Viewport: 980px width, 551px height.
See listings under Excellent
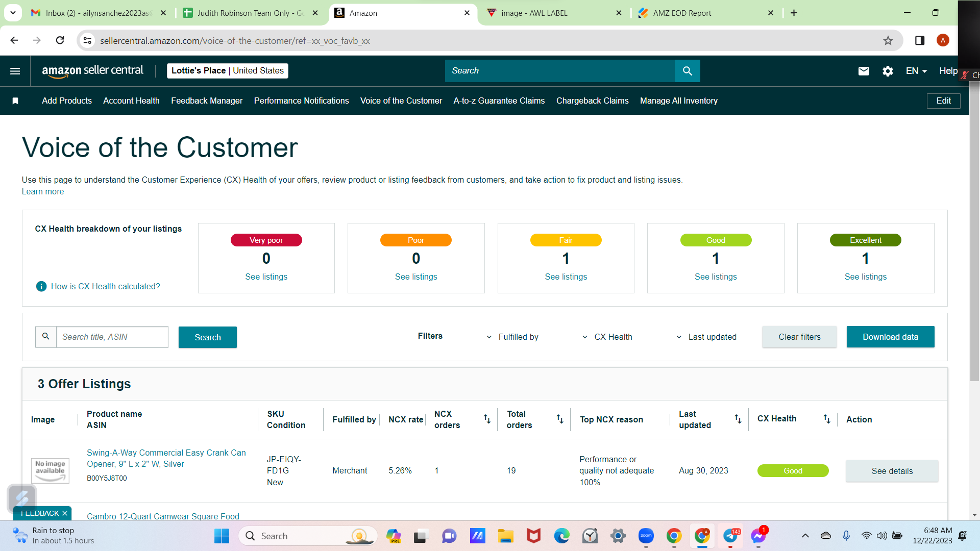click(865, 277)
